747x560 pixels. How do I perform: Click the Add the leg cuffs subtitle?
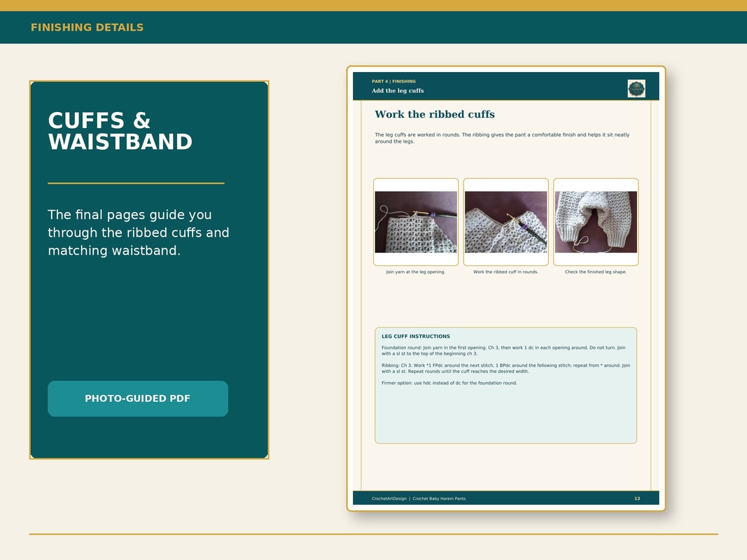click(x=398, y=90)
